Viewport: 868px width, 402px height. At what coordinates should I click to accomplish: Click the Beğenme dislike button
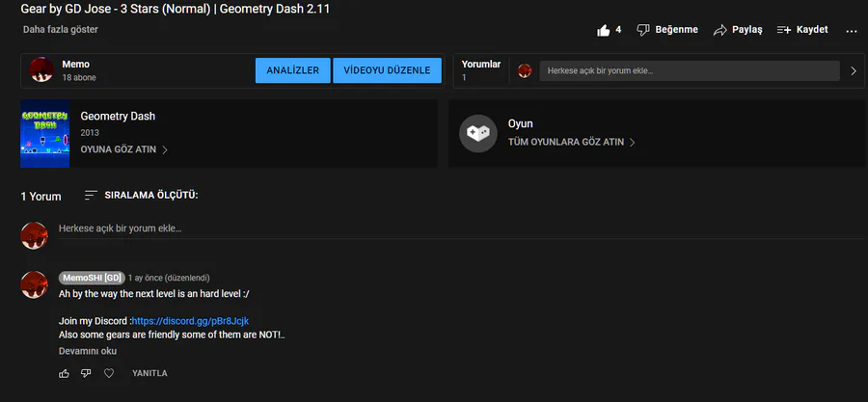click(x=667, y=30)
